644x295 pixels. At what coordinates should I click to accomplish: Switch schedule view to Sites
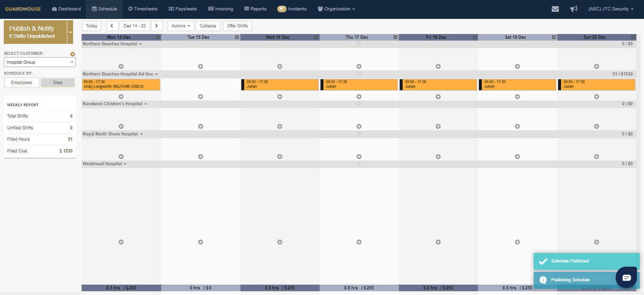[x=58, y=83]
